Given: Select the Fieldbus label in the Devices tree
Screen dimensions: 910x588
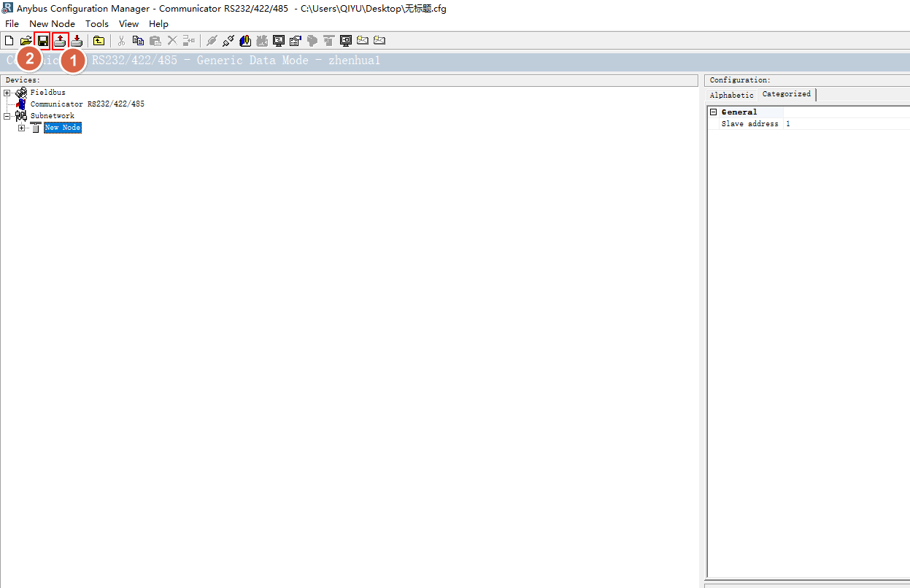Looking at the screenshot, I should pyautogui.click(x=48, y=93).
